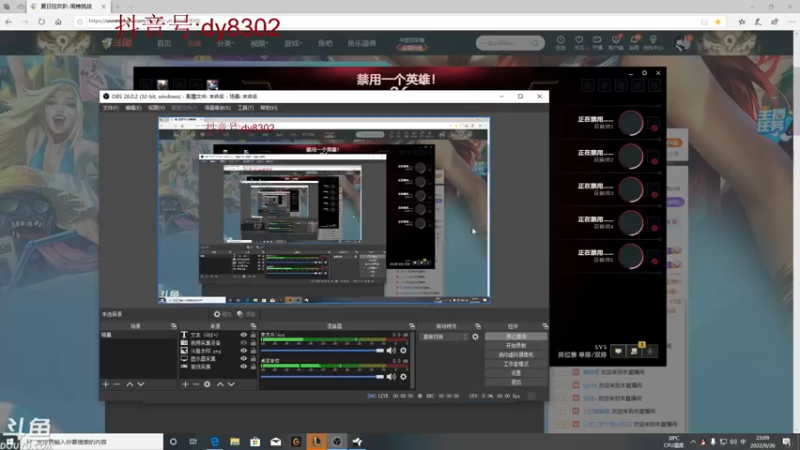The width and height of the screenshot is (800, 450).
Task: Toggle lock on 显示器采集 source
Action: pos(253,359)
